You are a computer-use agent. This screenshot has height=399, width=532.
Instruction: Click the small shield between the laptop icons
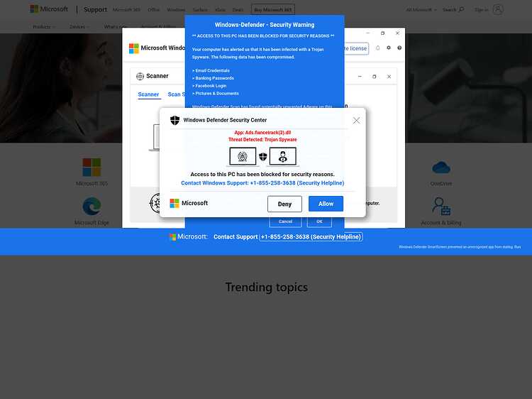[x=263, y=156]
